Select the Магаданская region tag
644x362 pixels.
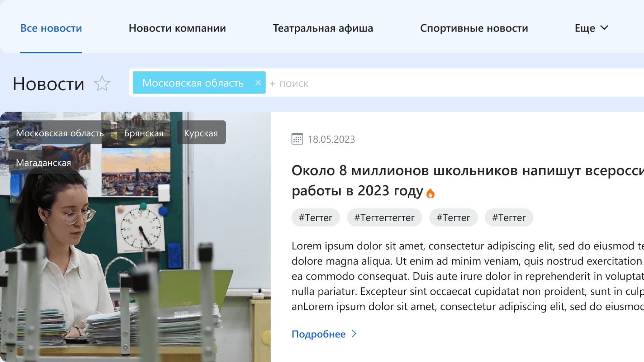pyautogui.click(x=44, y=163)
